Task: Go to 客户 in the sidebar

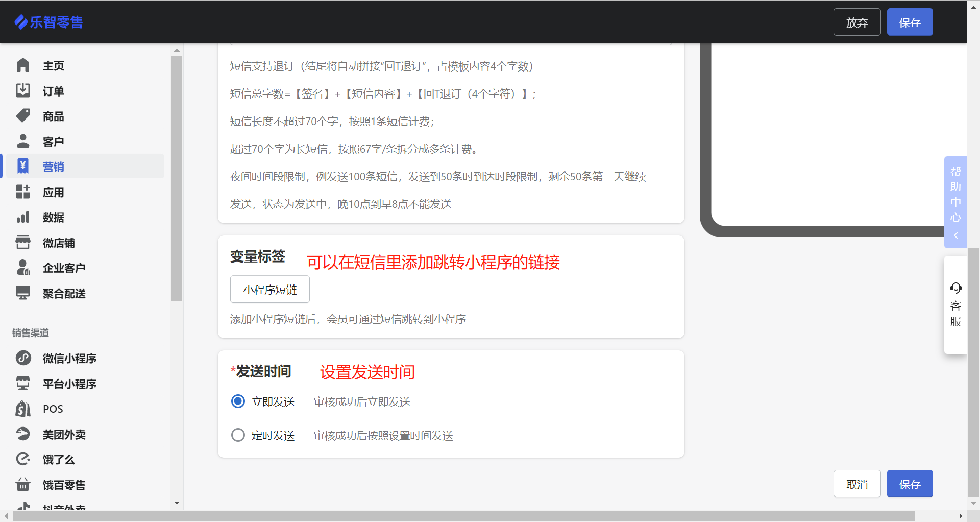Action: [54, 142]
